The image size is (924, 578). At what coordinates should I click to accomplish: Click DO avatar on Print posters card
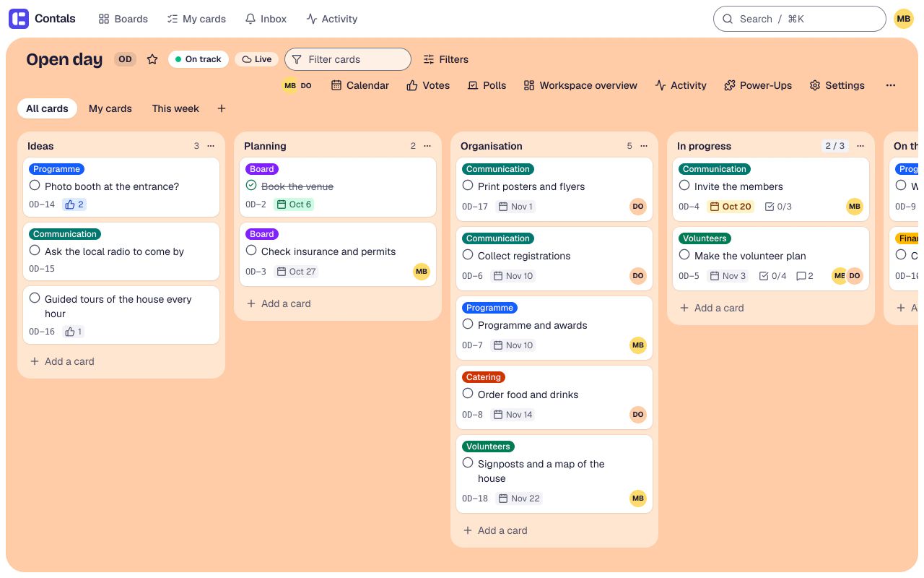[638, 207]
